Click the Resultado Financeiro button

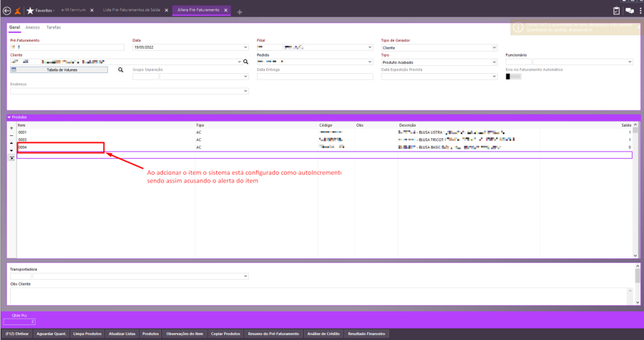coord(366,334)
